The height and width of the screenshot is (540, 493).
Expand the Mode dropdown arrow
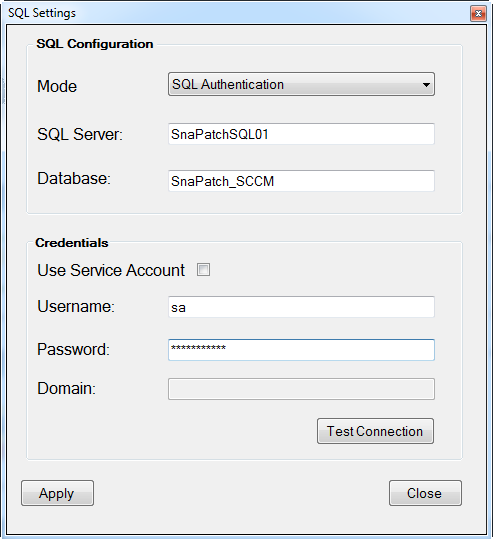pos(426,84)
